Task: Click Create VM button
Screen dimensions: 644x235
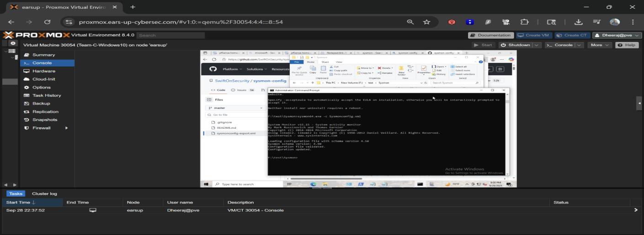Action: click(x=534, y=35)
